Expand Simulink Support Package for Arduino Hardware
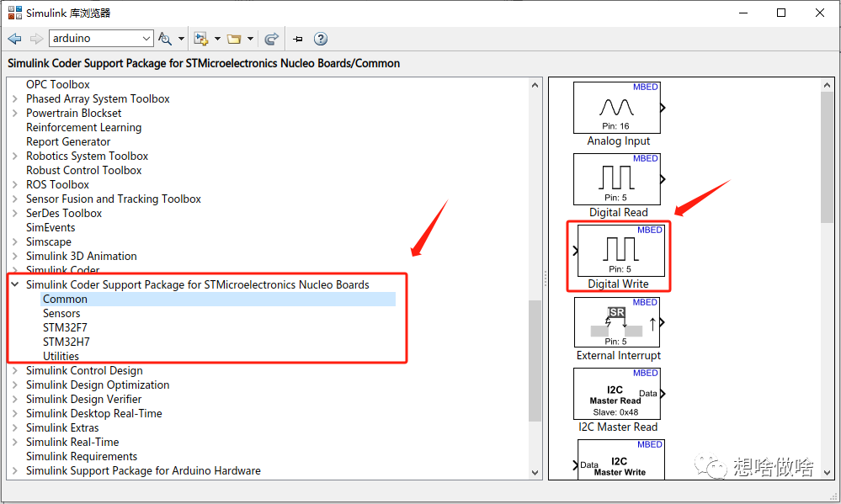The width and height of the screenshot is (841, 504). (15, 470)
